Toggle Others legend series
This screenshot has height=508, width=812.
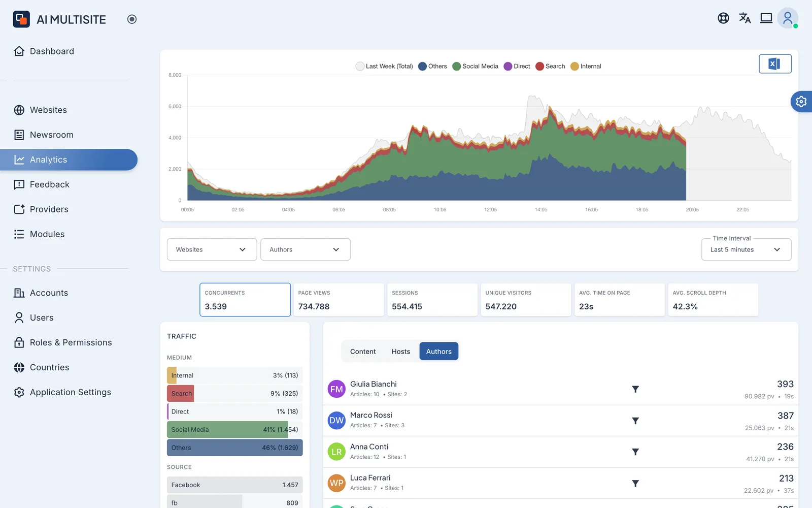(x=432, y=67)
